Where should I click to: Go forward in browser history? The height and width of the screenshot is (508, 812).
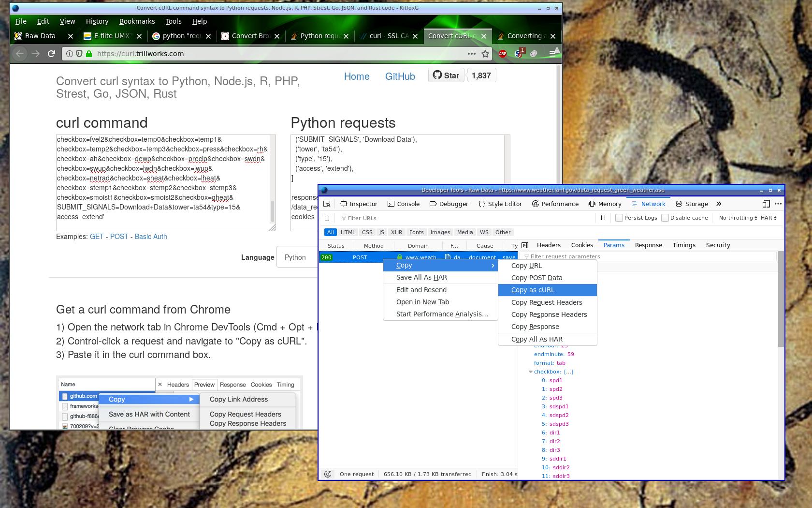[36, 54]
